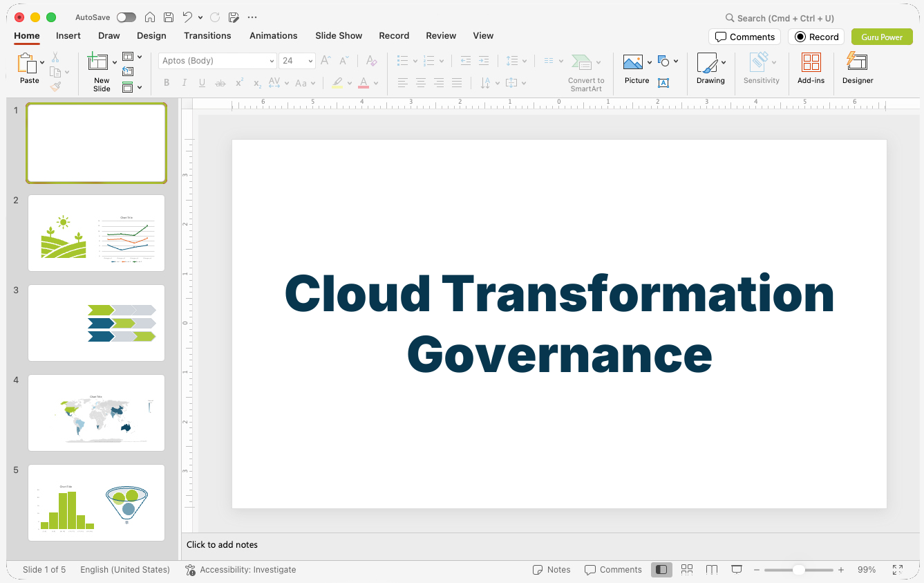
Task: Open Accessibility: Investigate in status bar
Action: 241,570
